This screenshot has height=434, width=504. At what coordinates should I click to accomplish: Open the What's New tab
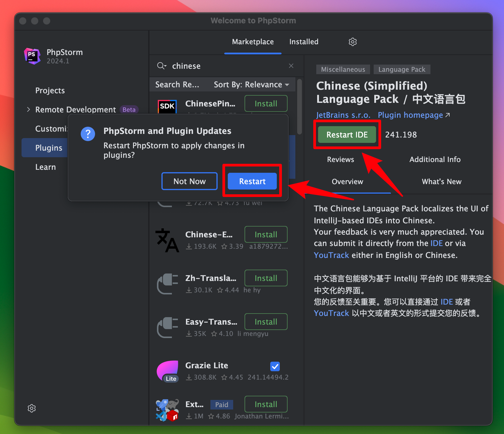coord(442,181)
